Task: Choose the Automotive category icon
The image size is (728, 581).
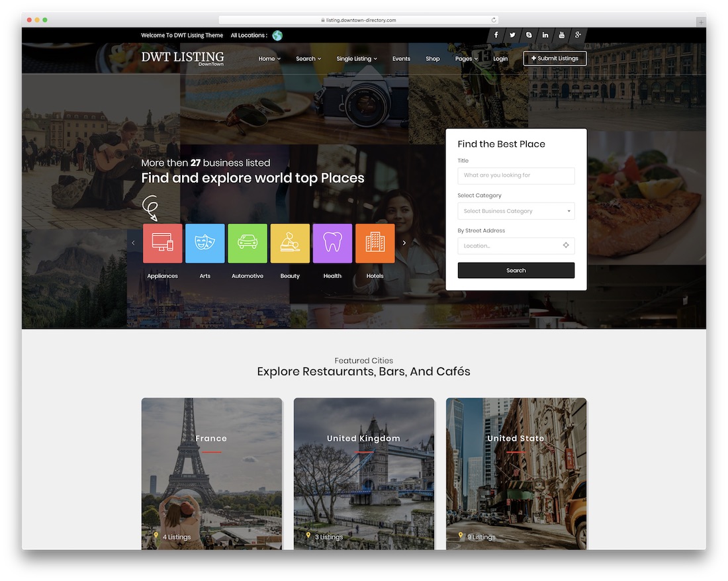Action: [247, 243]
